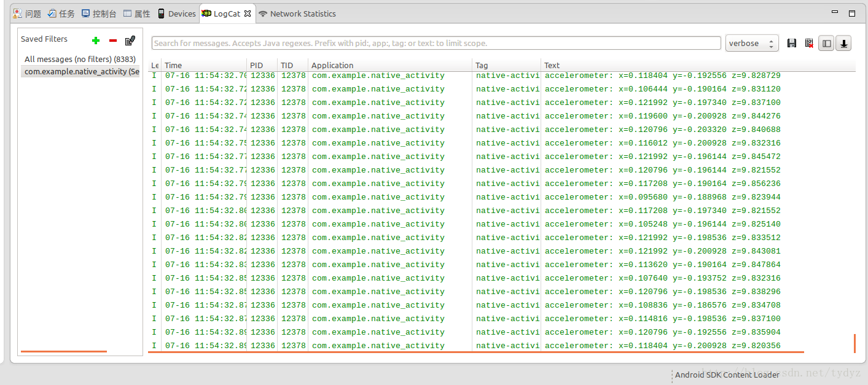This screenshot has height=385, width=868.
Task: Click the Level column header
Action: point(155,65)
